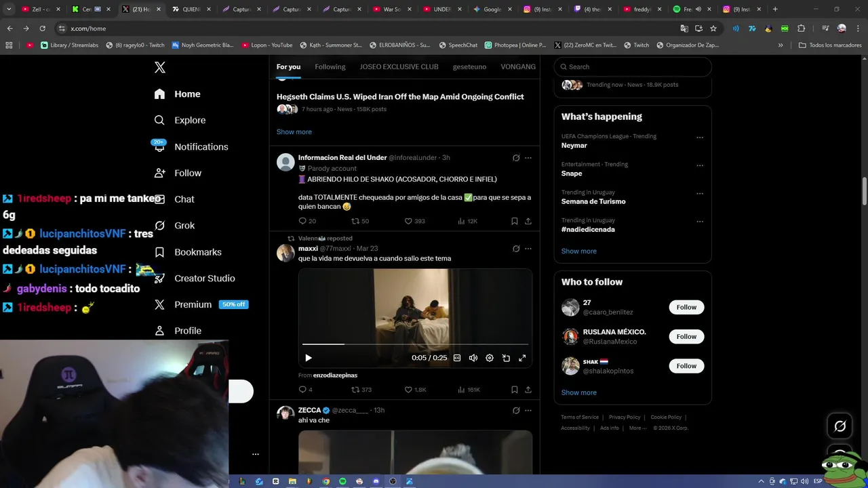Switch to the For you tab

pos(288,66)
